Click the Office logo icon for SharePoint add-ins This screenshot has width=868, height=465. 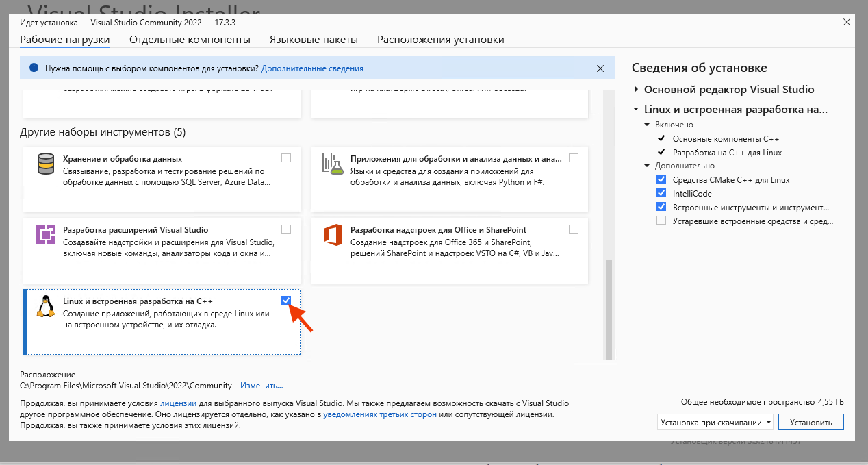click(x=333, y=235)
